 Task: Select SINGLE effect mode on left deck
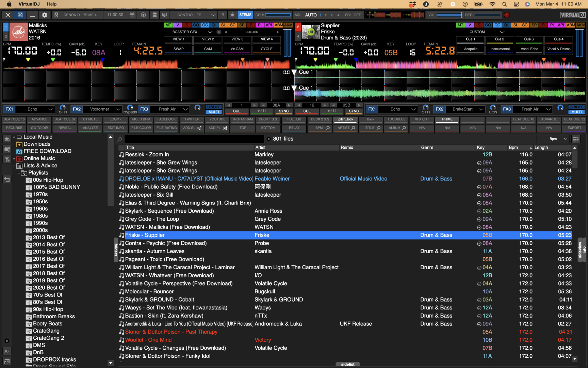(x=214, y=107)
